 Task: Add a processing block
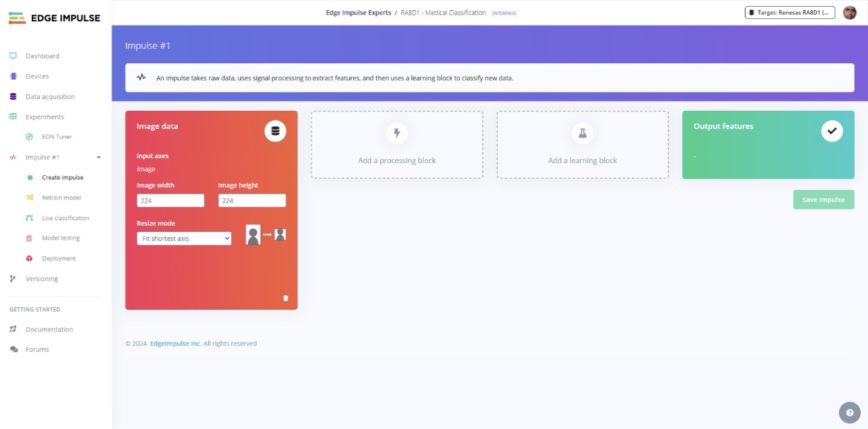[397, 144]
